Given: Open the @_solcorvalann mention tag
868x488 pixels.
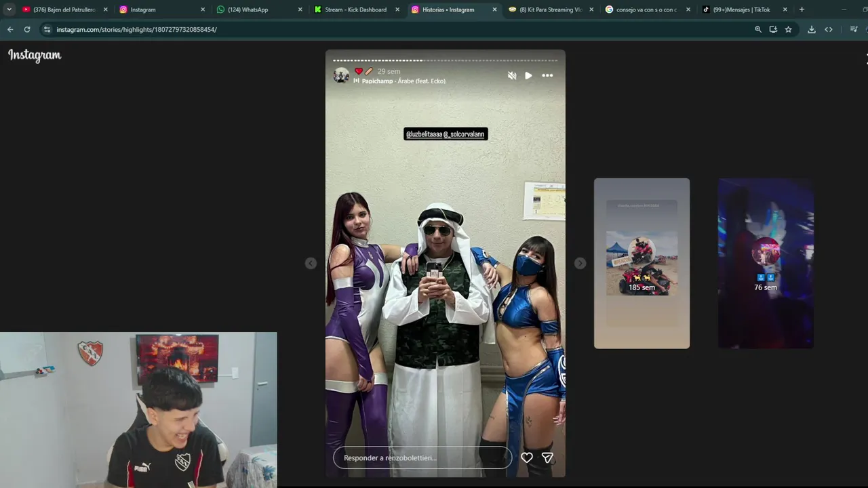Looking at the screenshot, I should tap(464, 134).
